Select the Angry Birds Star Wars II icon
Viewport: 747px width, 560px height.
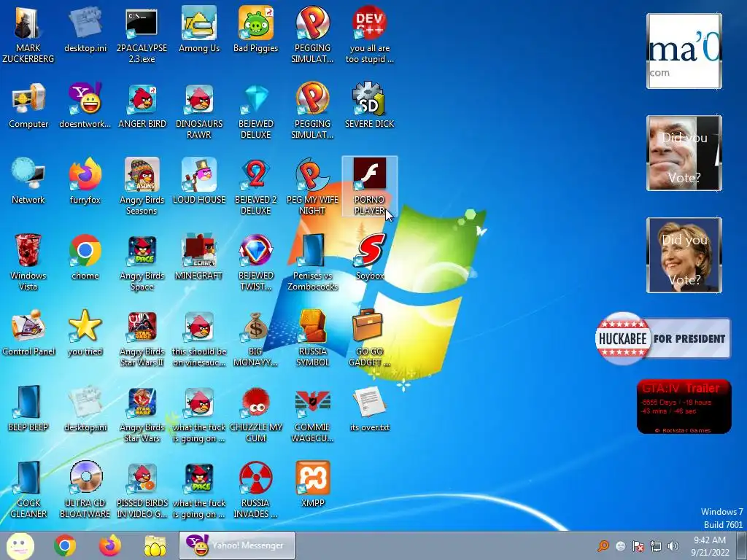[142, 338]
